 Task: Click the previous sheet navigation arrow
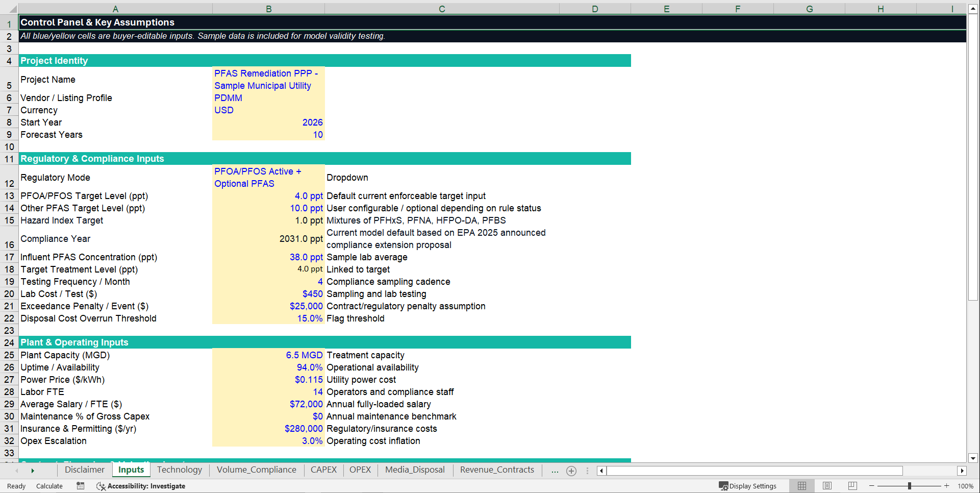[x=17, y=471]
